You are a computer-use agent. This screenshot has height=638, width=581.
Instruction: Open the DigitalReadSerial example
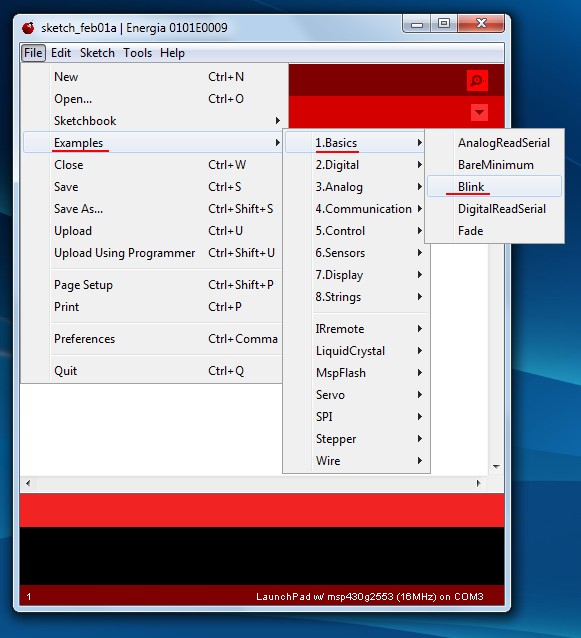(x=494, y=208)
